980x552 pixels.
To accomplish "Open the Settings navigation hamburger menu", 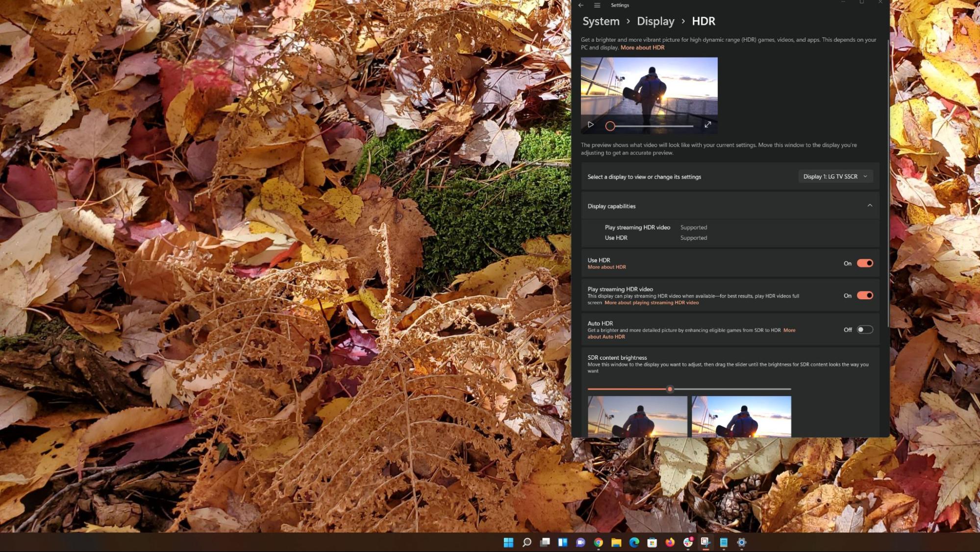I will coord(597,5).
